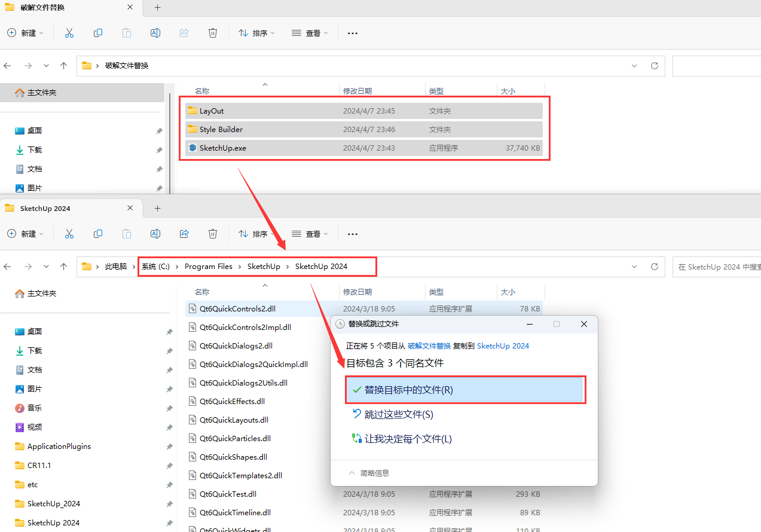Click search box in 破解文件替换 window
Image resolution: width=761 pixels, height=532 pixels.
[x=717, y=66]
